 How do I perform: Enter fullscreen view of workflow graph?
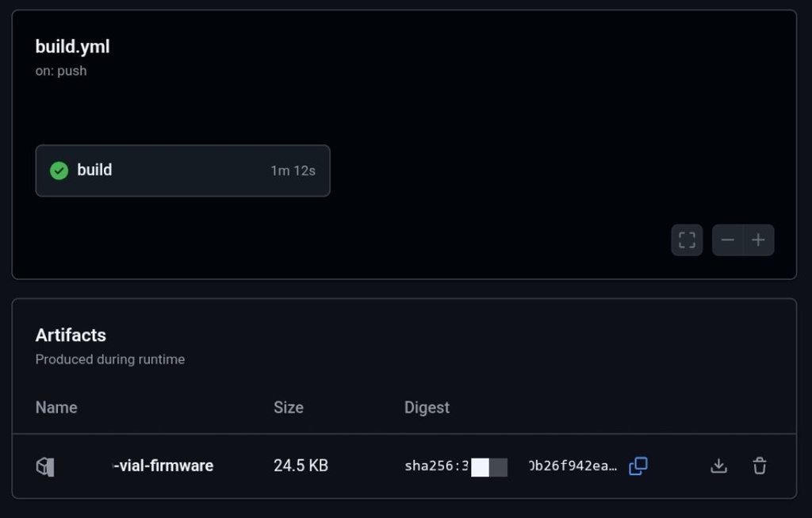(x=687, y=240)
